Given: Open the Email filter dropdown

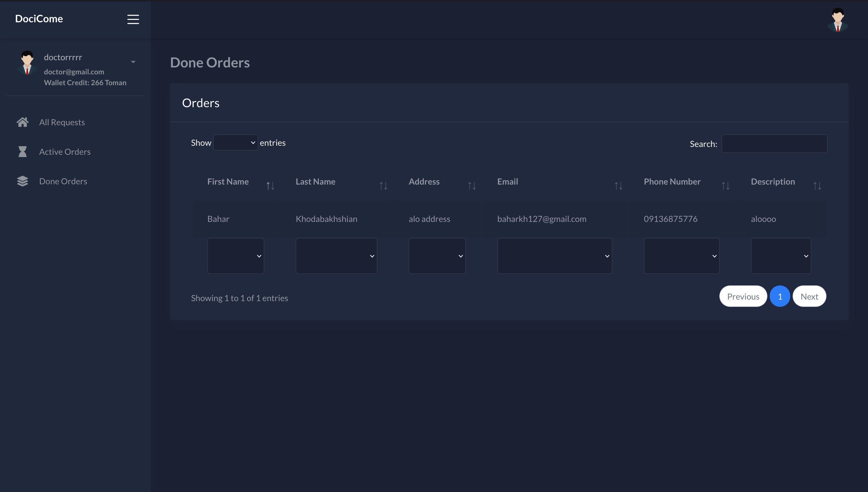Looking at the screenshot, I should point(554,256).
